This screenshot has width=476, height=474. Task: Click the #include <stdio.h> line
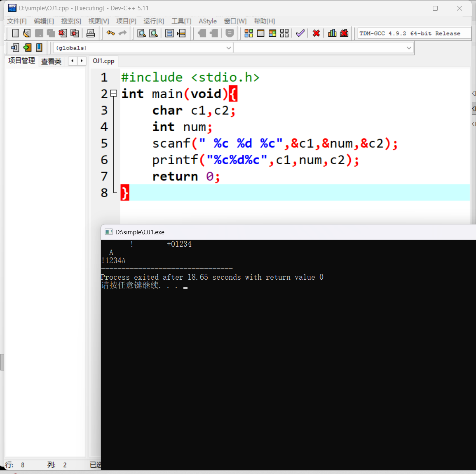click(x=190, y=77)
